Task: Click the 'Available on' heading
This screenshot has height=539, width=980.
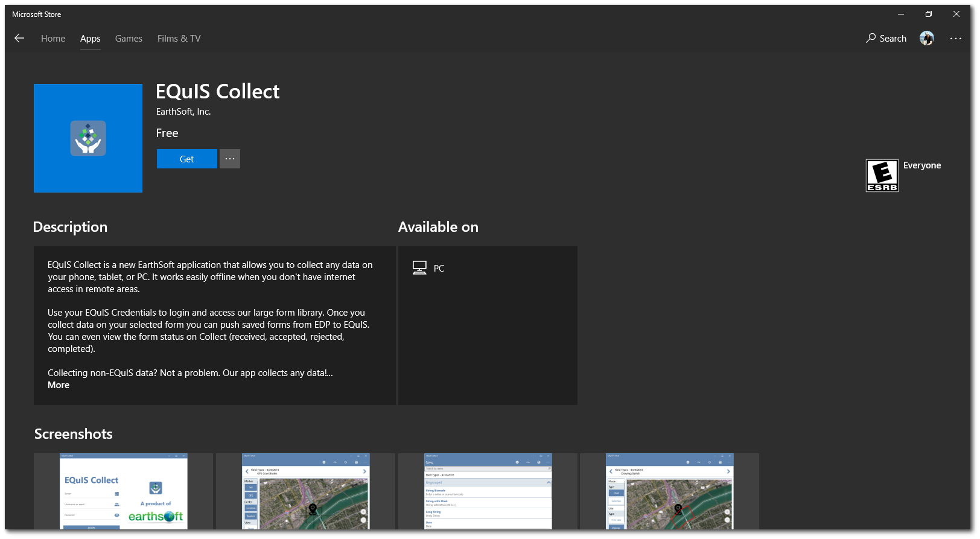Action: [x=438, y=227]
